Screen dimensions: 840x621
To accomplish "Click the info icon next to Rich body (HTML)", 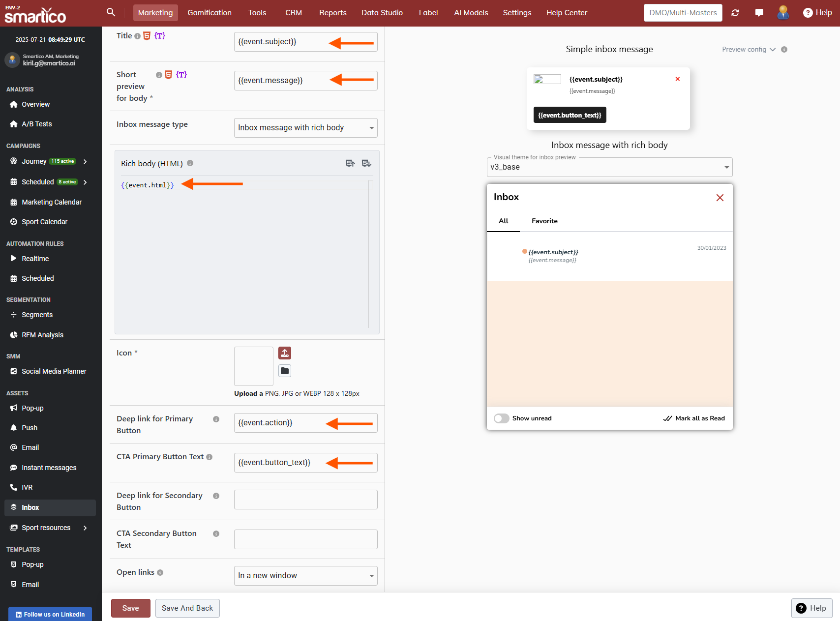I will click(190, 163).
